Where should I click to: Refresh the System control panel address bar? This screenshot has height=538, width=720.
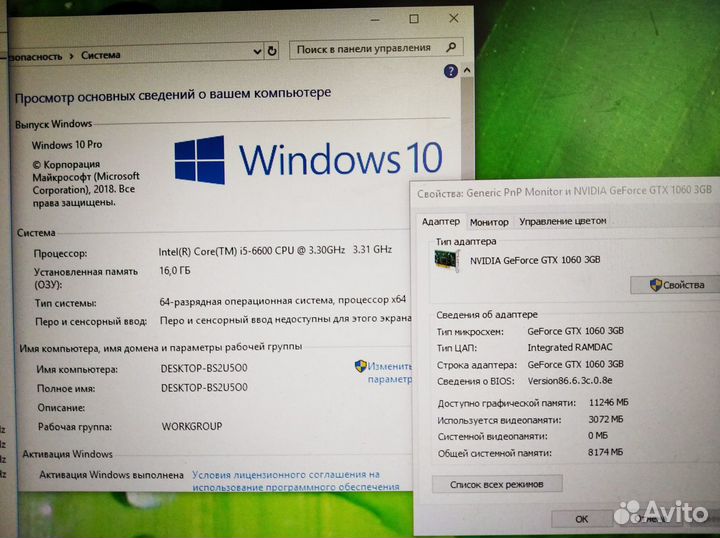pyautogui.click(x=272, y=51)
